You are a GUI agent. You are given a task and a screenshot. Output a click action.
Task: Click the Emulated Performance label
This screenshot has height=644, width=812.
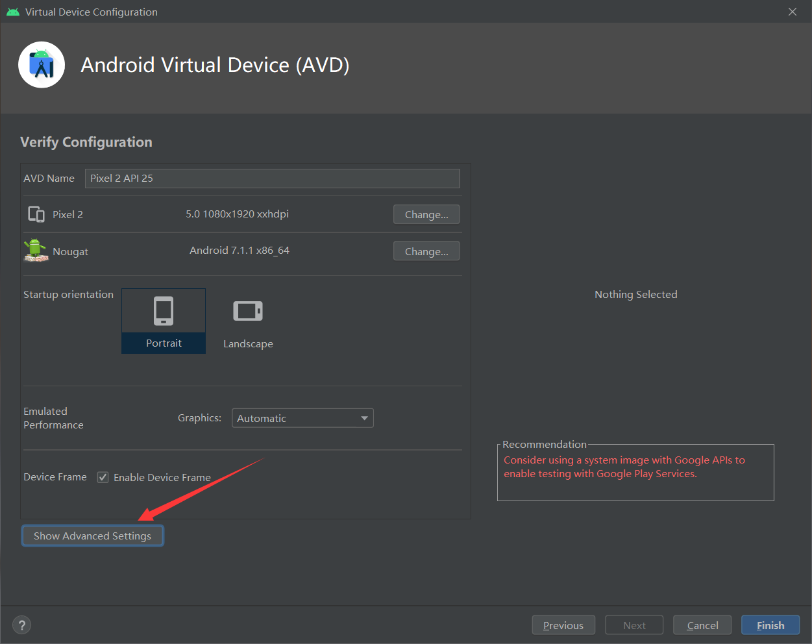(x=53, y=418)
